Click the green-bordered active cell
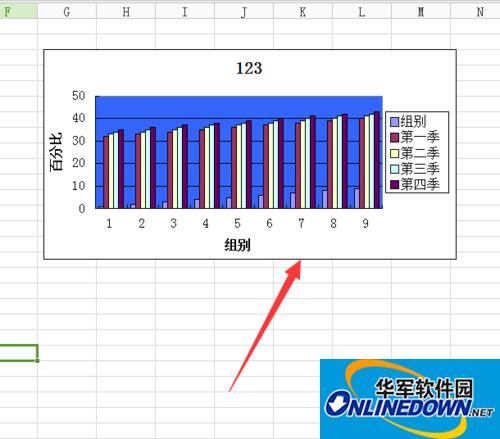The width and height of the screenshot is (500, 439). click(19, 353)
